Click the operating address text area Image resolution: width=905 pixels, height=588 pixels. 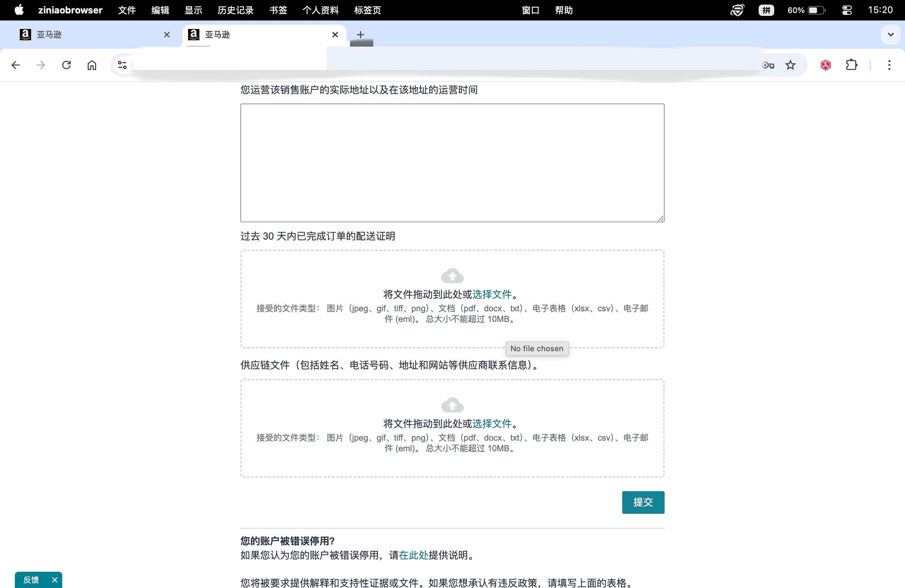[x=452, y=163]
